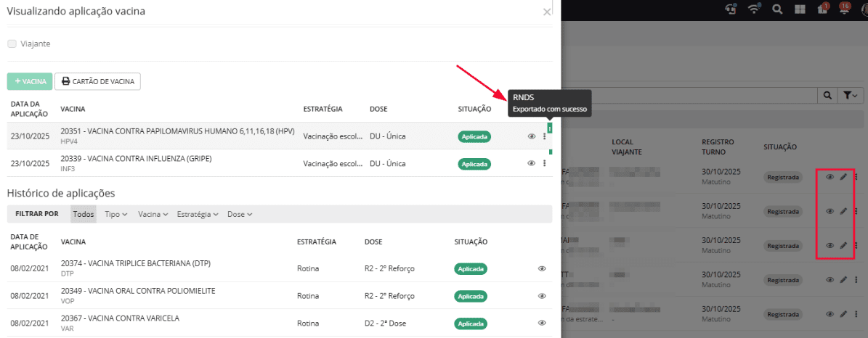View details of the HPV vaccine application
The width and height of the screenshot is (868, 338).
click(x=531, y=136)
